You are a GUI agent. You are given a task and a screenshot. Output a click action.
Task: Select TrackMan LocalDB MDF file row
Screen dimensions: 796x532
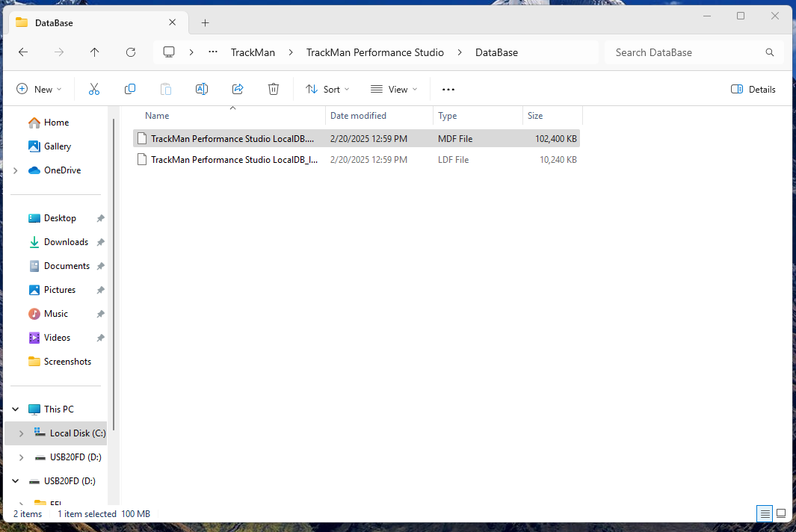(x=357, y=138)
